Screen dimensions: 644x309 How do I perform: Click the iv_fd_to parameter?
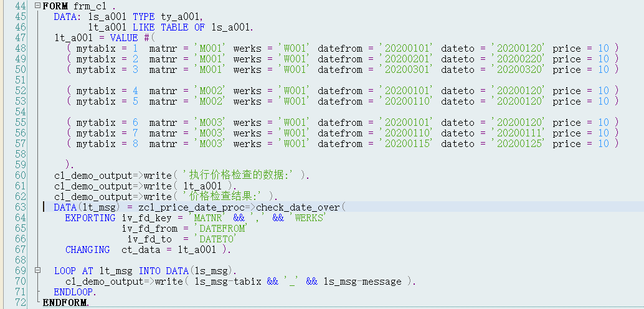pos(149,239)
